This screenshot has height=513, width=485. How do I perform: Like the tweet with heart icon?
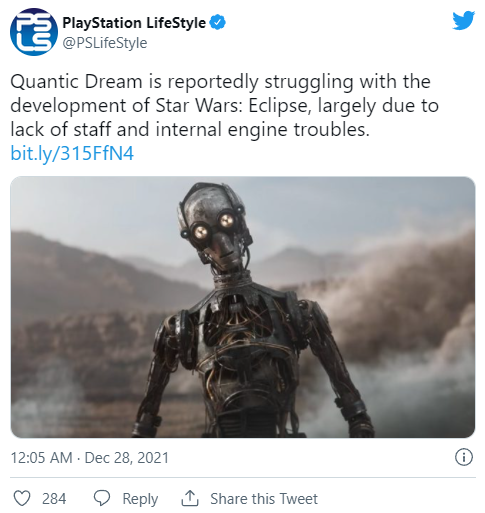click(22, 499)
